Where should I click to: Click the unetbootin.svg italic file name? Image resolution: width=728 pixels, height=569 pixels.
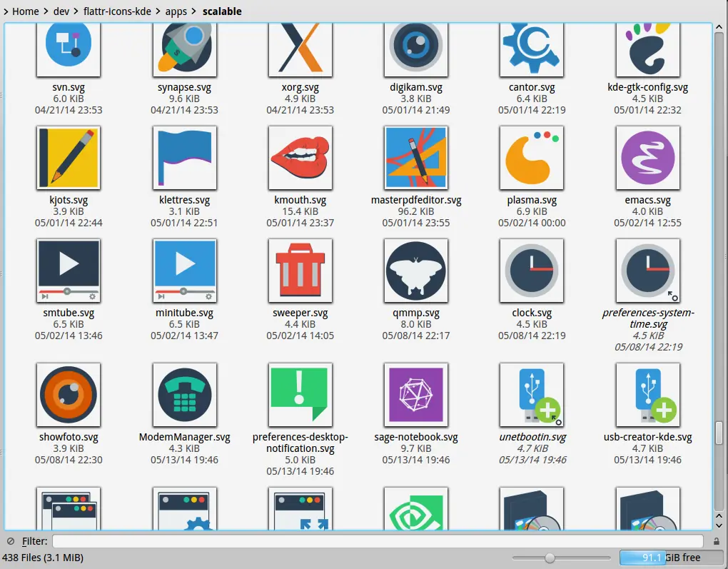click(532, 437)
